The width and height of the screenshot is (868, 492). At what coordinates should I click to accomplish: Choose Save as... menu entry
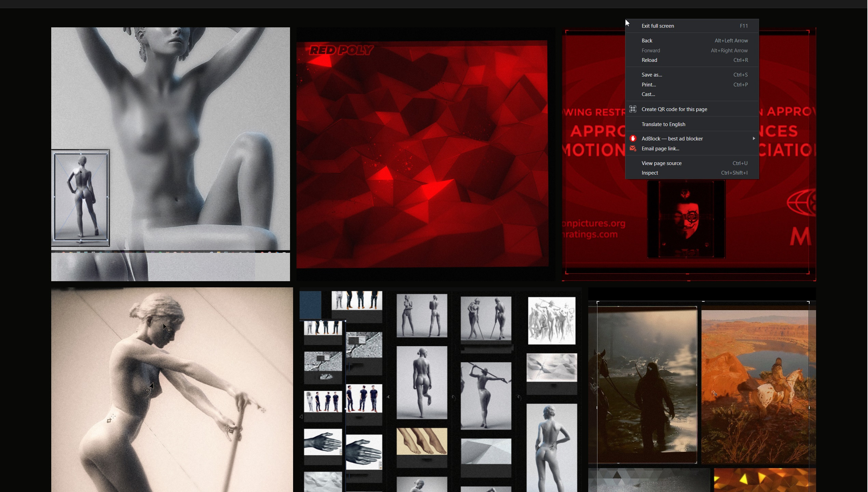tap(692, 75)
